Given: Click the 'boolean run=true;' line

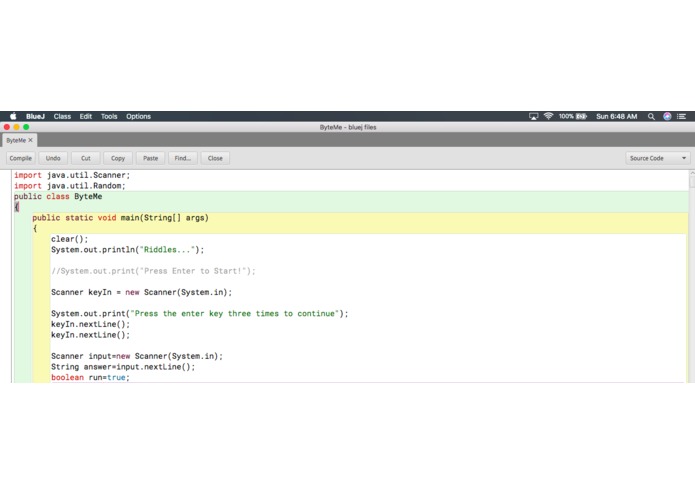Looking at the screenshot, I should coord(90,377).
